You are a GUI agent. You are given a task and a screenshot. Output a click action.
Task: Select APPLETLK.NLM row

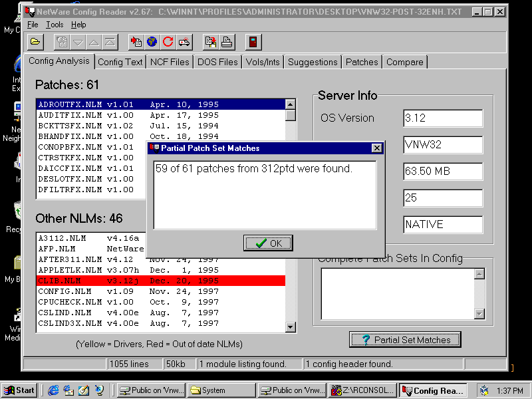pyautogui.click(x=161, y=270)
